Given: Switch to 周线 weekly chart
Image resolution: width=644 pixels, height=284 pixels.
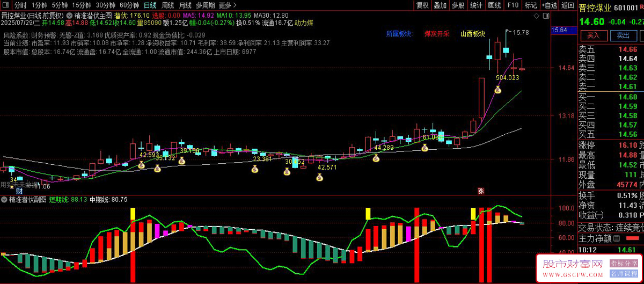Looking at the screenshot, I should (x=167, y=5).
